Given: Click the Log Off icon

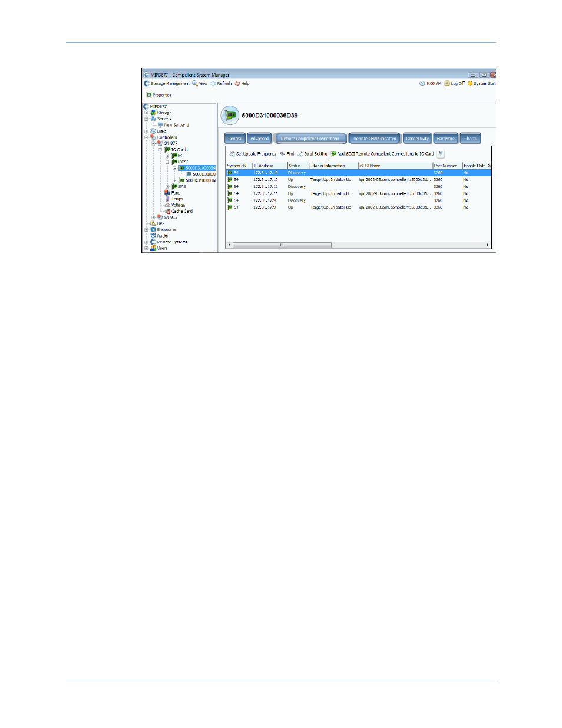Looking at the screenshot, I should click(447, 84).
